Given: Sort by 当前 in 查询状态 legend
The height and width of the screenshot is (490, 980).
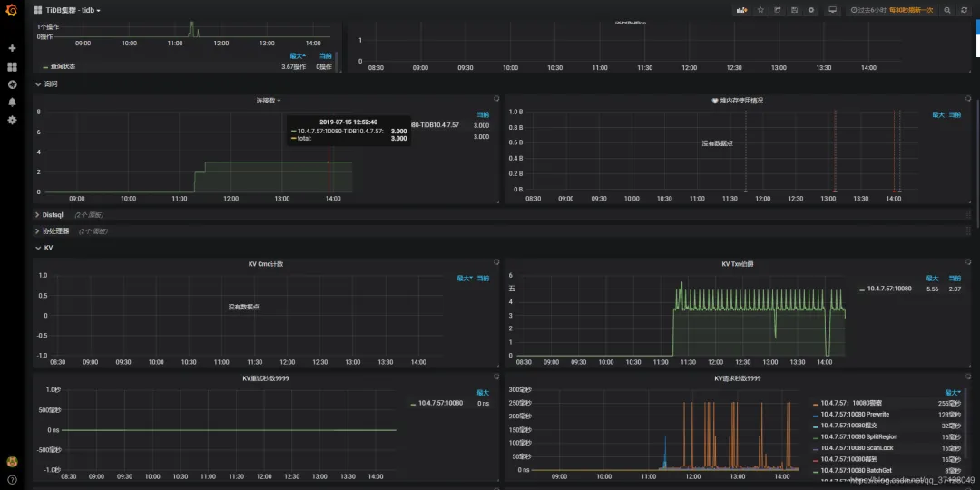Looking at the screenshot, I should (326, 55).
